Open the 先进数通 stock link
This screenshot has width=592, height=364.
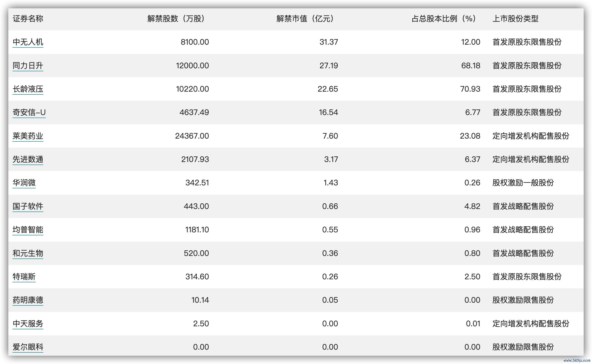click(x=28, y=159)
